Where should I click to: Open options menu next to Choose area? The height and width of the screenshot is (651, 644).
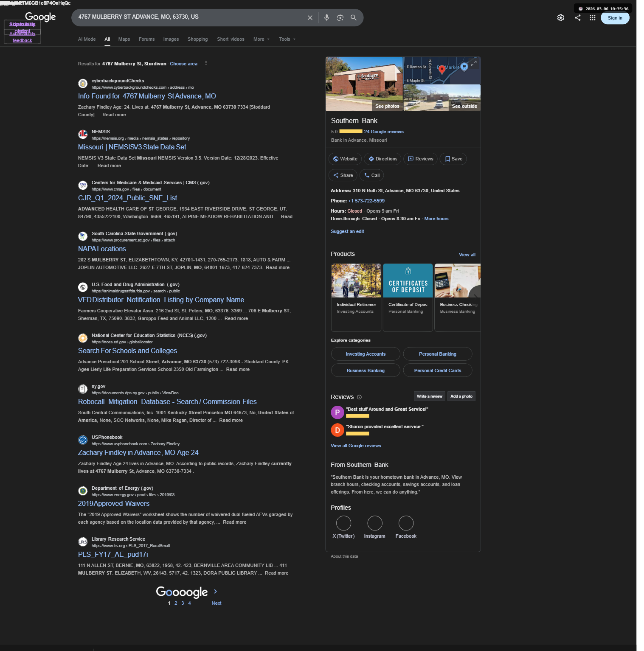pyautogui.click(x=206, y=63)
